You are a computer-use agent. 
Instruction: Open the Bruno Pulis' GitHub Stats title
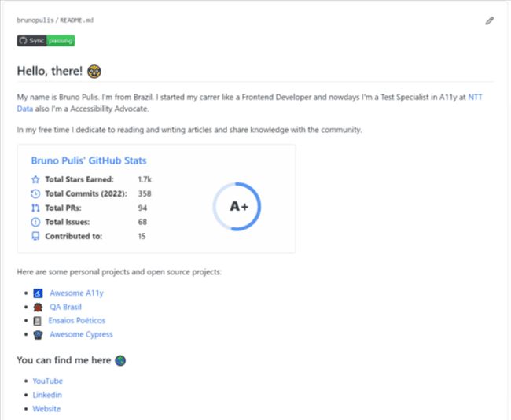[89, 160]
